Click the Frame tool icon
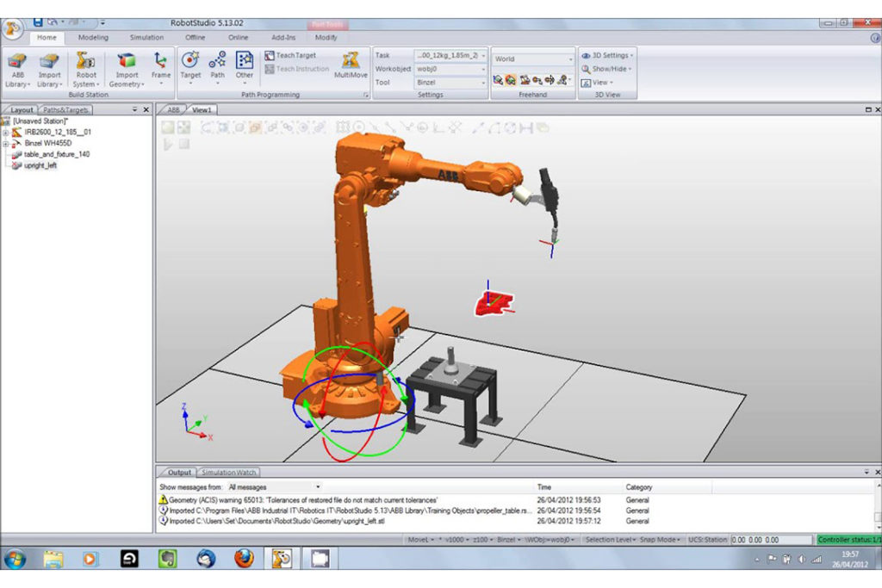 161,60
